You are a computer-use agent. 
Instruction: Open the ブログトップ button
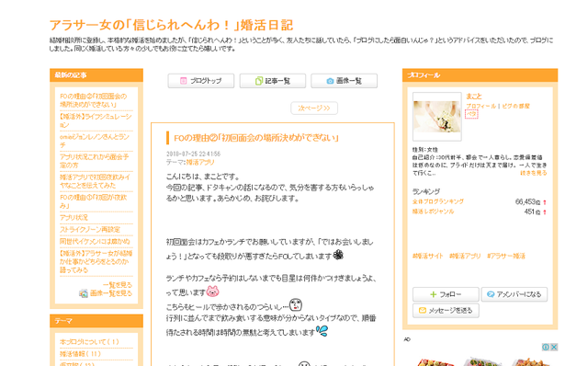tap(201, 81)
